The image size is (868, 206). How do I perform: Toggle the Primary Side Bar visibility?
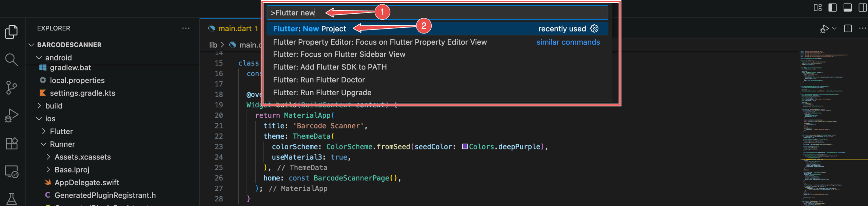[x=832, y=7]
